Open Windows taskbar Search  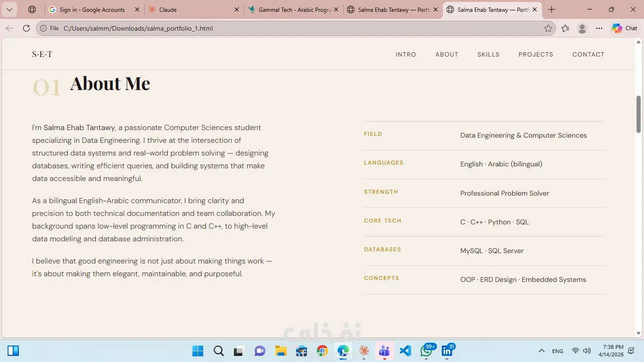click(x=219, y=351)
